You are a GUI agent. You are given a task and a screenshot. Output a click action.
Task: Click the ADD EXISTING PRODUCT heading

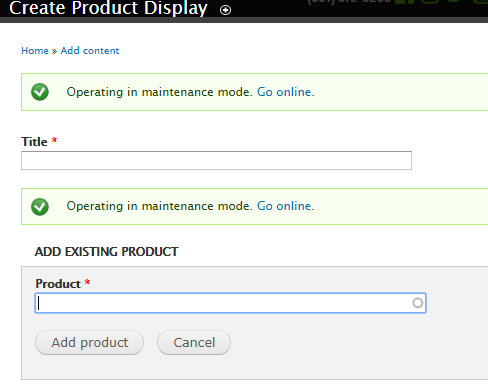(107, 252)
